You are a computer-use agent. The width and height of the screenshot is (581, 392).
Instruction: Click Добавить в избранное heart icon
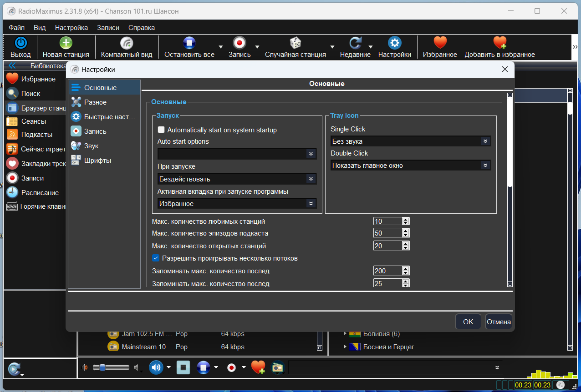499,43
